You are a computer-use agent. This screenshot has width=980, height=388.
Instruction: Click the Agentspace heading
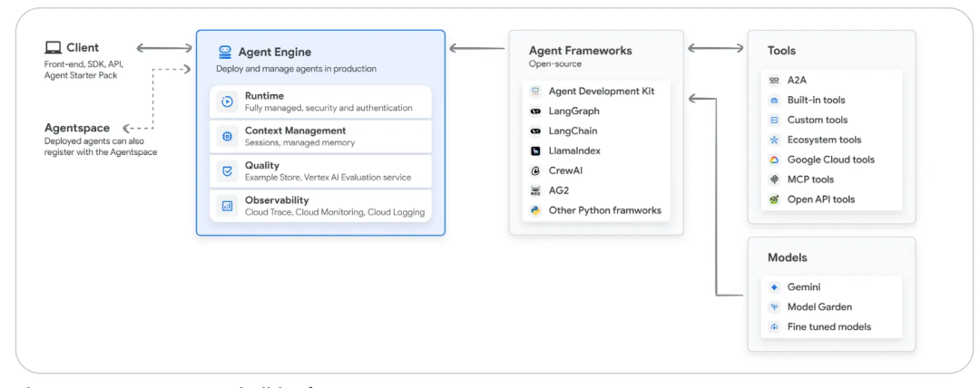coord(77,128)
